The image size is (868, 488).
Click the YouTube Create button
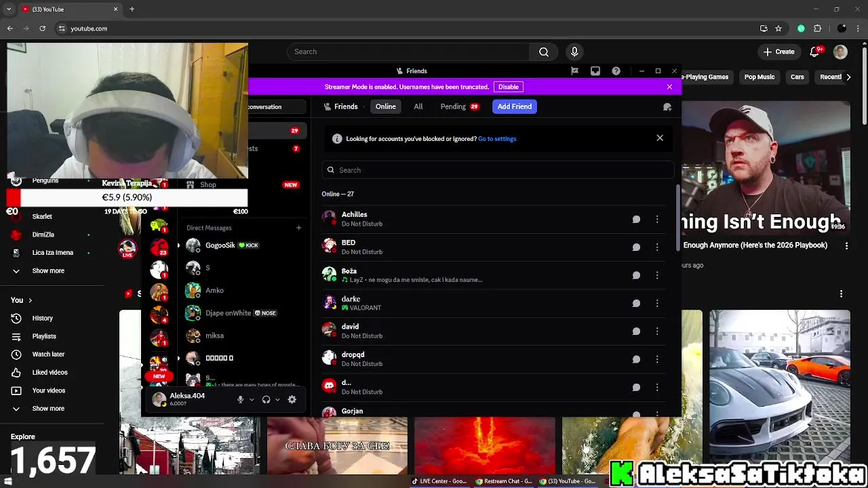tap(778, 52)
